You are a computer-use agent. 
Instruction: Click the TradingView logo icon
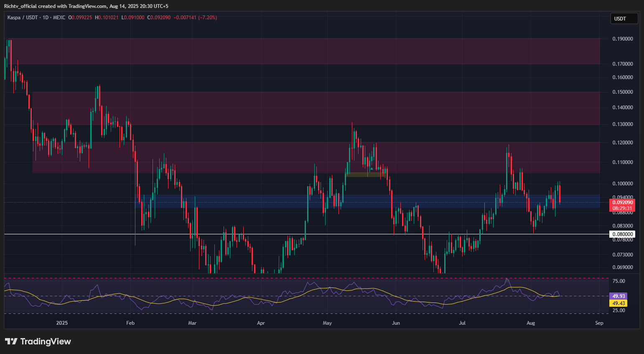(x=11, y=341)
